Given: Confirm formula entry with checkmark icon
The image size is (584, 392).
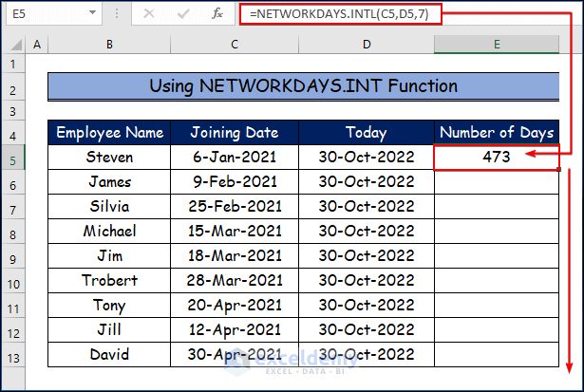Looking at the screenshot, I should (183, 14).
